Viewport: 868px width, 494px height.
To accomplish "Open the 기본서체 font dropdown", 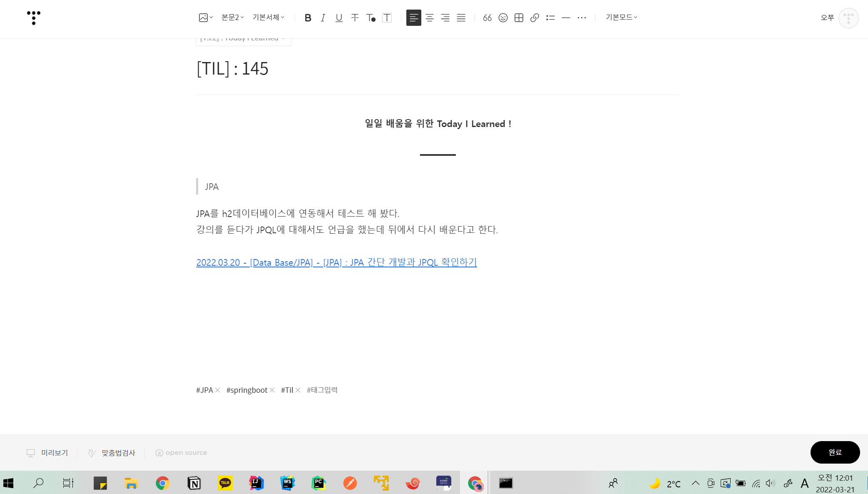I will click(x=268, y=17).
